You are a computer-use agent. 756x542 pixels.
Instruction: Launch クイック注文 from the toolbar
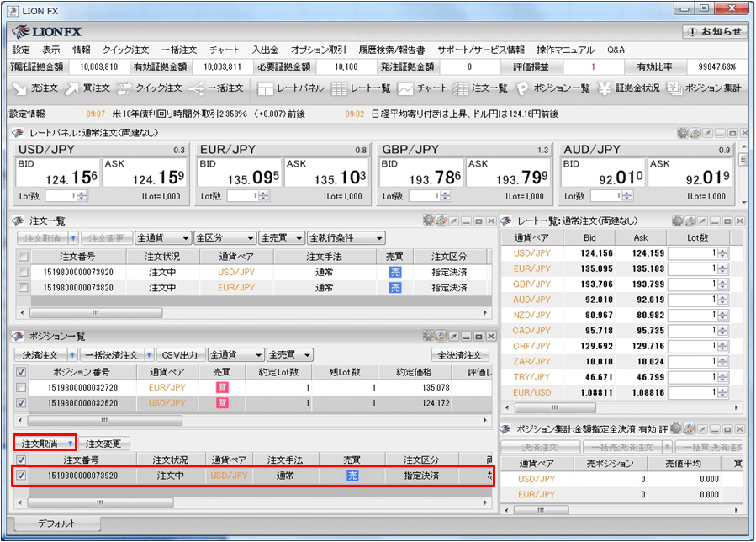click(150, 88)
